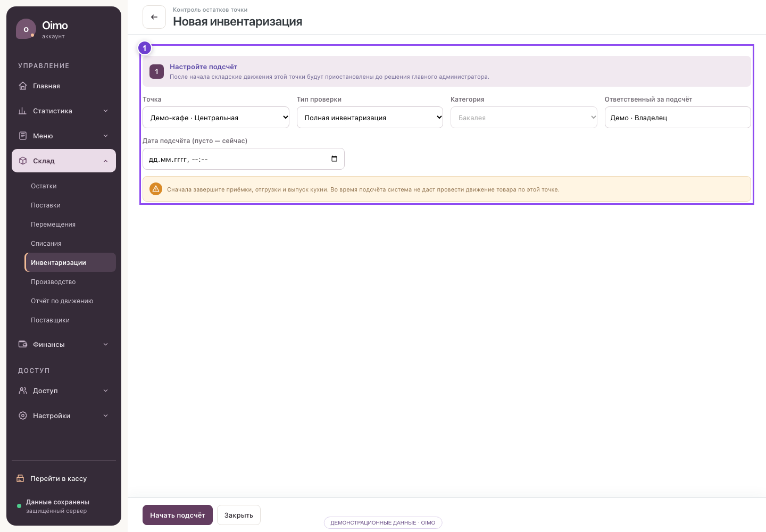Click the Статистика chart icon

[23, 111]
